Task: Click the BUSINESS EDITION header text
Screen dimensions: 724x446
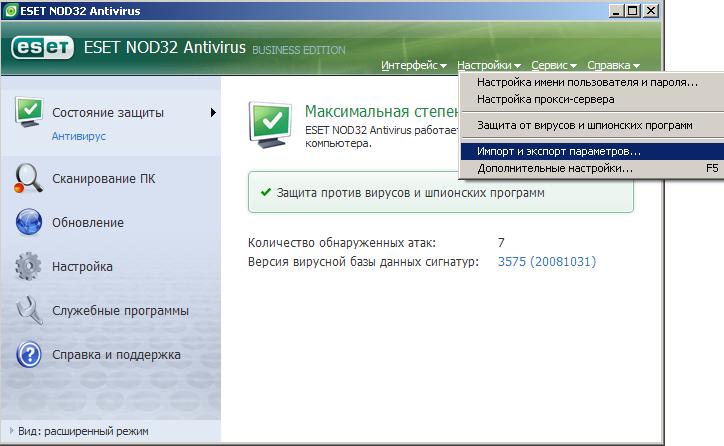Action: coord(299,50)
